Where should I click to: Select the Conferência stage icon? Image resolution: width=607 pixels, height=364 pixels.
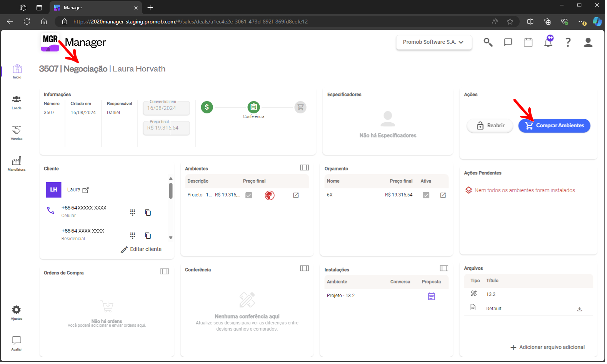coord(254,107)
